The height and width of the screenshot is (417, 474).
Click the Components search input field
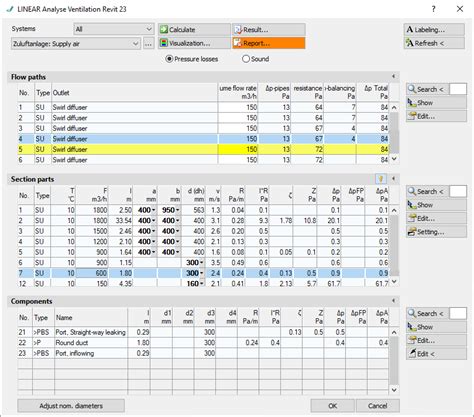pos(458,313)
